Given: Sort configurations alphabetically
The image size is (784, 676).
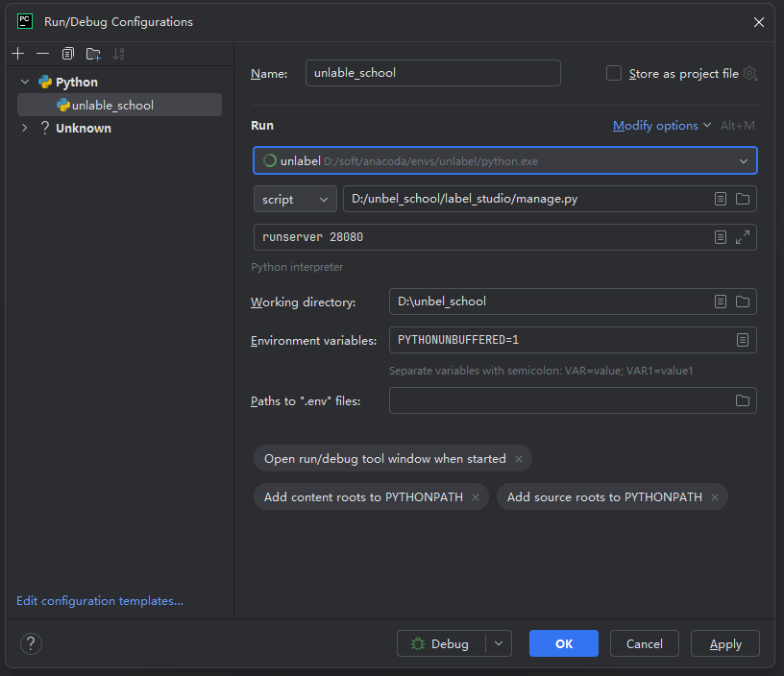Looking at the screenshot, I should coord(118,54).
